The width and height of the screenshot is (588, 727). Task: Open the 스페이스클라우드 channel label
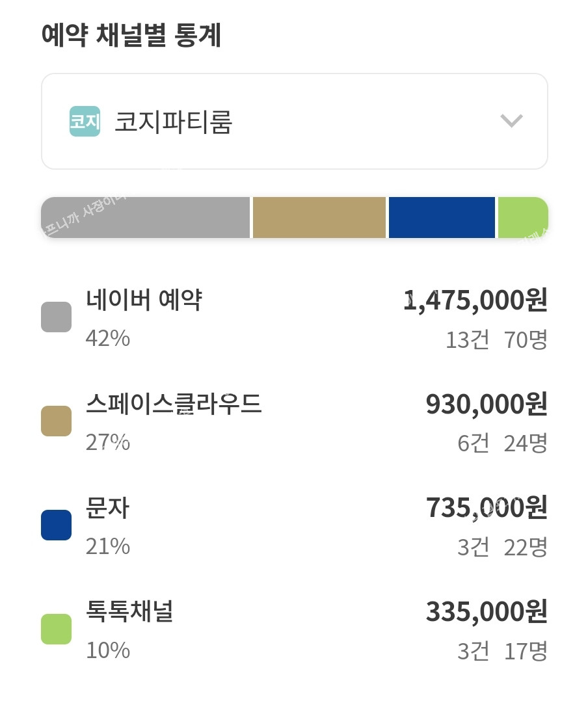pos(174,404)
